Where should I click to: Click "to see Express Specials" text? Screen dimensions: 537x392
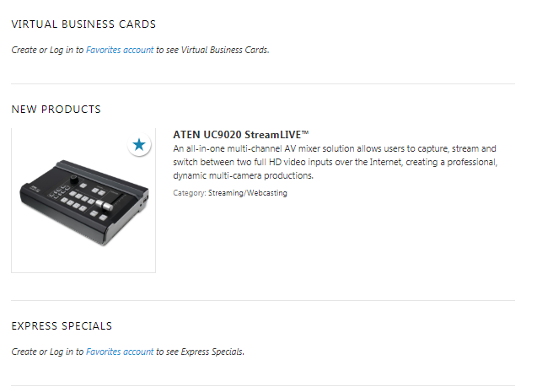201,352
